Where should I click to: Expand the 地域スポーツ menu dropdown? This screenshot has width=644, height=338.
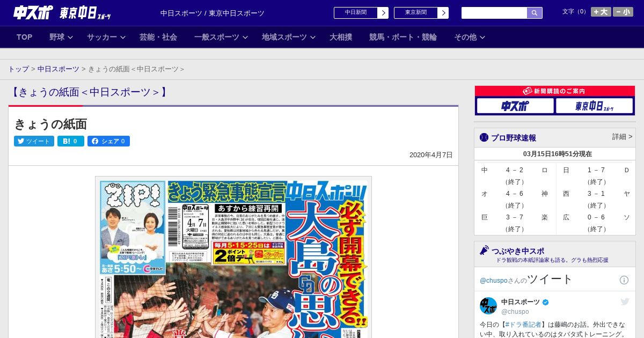tap(289, 37)
